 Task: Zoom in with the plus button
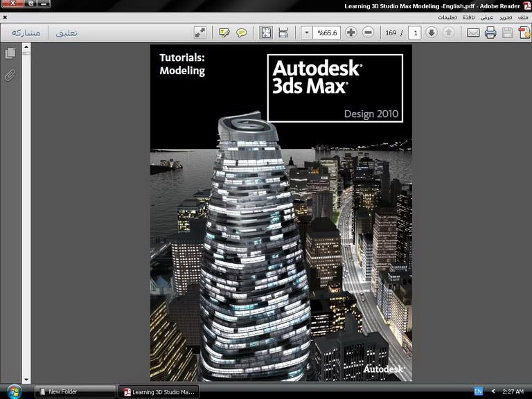351,33
